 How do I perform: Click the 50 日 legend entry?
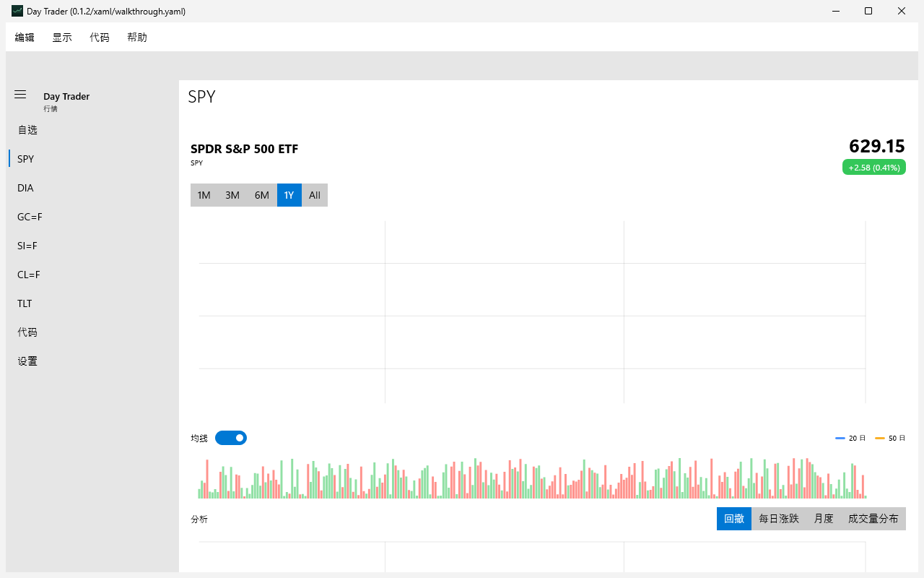890,439
